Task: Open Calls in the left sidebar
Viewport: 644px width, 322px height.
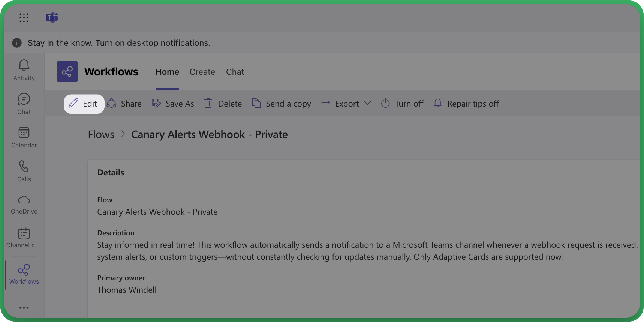Action: (x=24, y=171)
